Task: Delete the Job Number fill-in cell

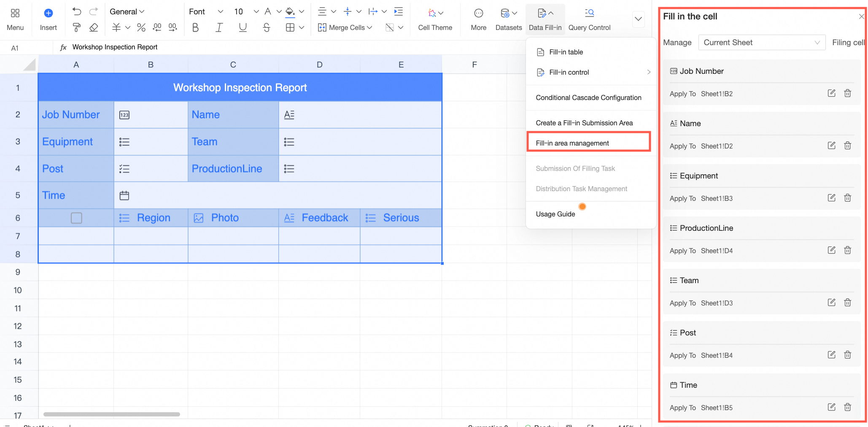Action: pyautogui.click(x=847, y=93)
